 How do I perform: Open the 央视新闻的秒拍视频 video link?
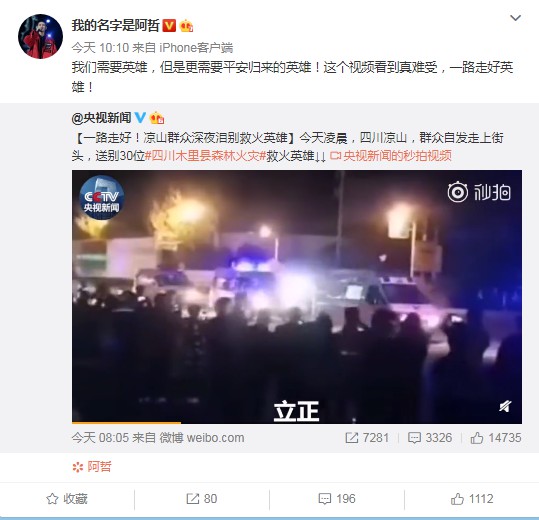pyautogui.click(x=391, y=156)
